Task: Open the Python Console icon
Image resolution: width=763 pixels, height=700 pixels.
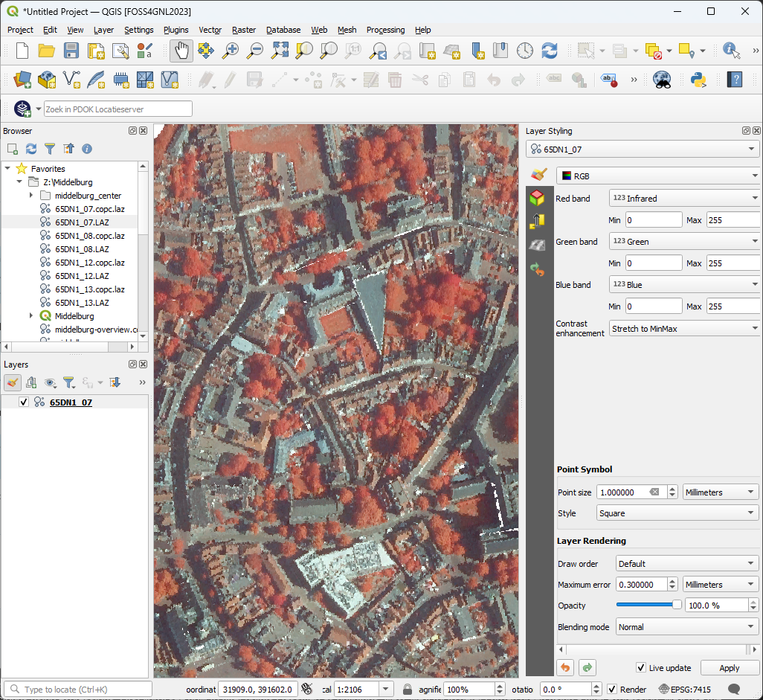Action: [x=698, y=80]
